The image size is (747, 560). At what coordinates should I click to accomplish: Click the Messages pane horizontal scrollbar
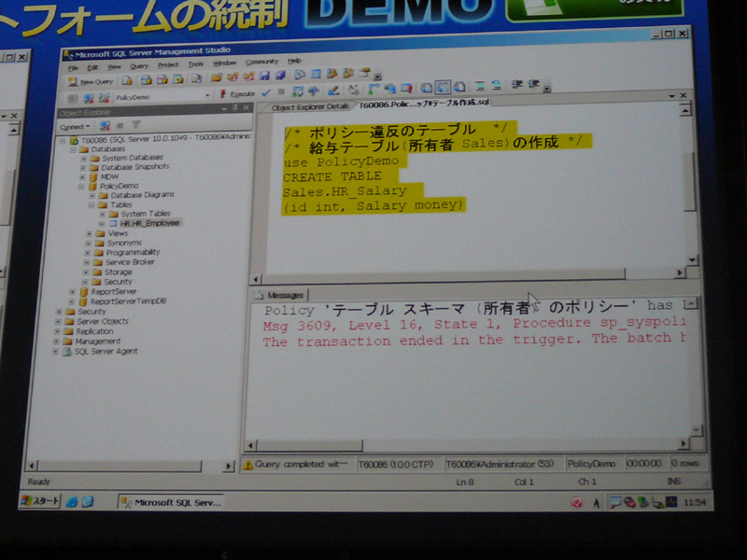coord(468,445)
